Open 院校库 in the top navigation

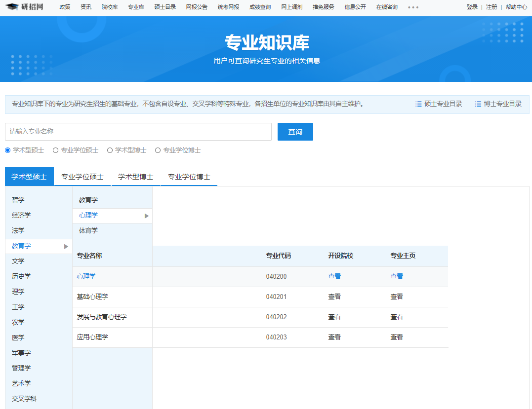pos(110,7)
